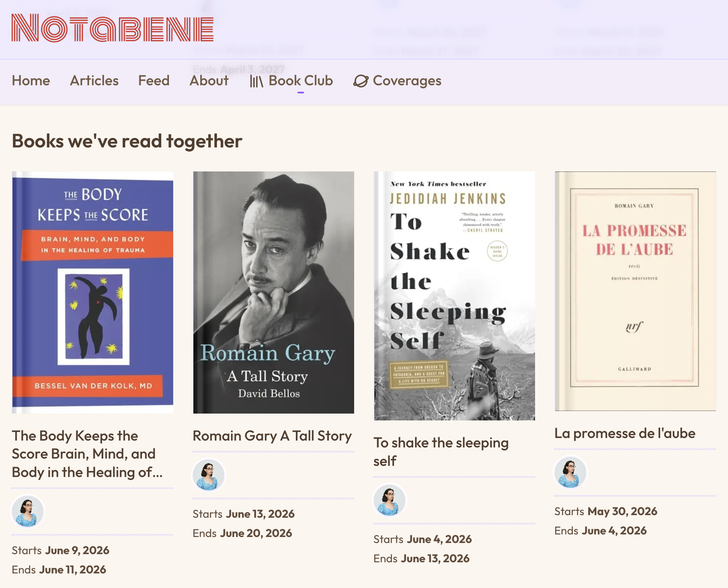Click the start date June 13, 2026
The image size is (728, 588).
coord(261,514)
